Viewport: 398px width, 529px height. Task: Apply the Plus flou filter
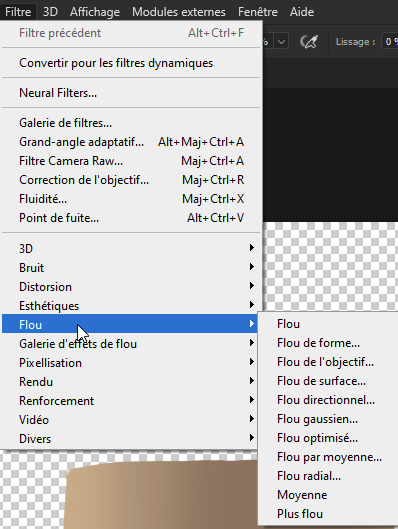329,514
